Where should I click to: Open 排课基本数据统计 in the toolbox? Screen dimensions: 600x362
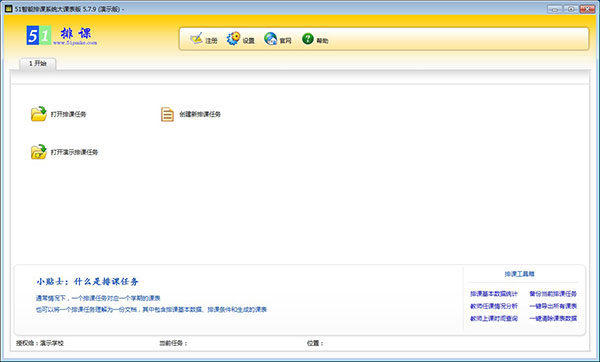(494, 294)
